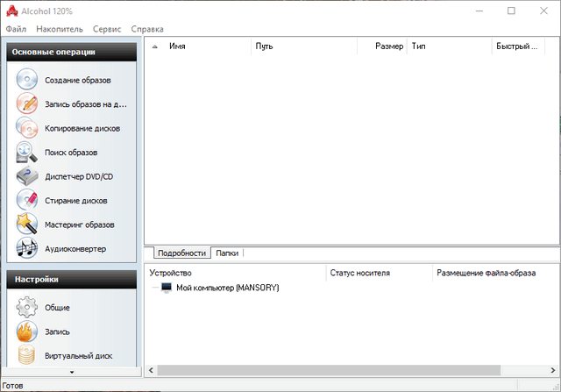
Task: Switch to the Подробности tab
Action: click(181, 253)
